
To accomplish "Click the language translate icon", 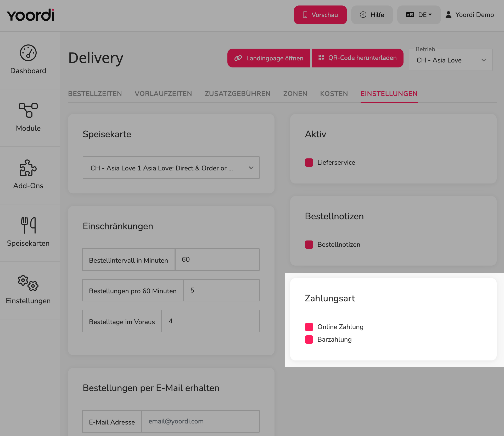I will point(410,15).
